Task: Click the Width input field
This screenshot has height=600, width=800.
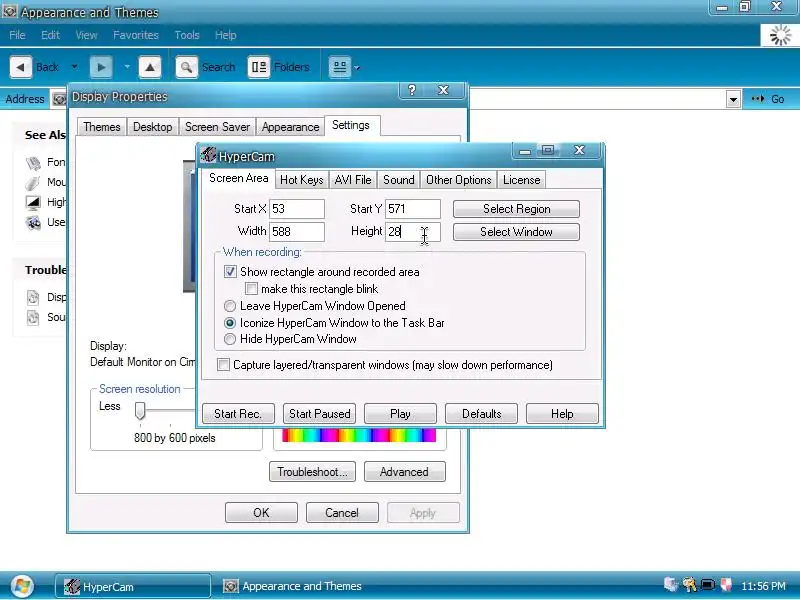Action: click(297, 232)
